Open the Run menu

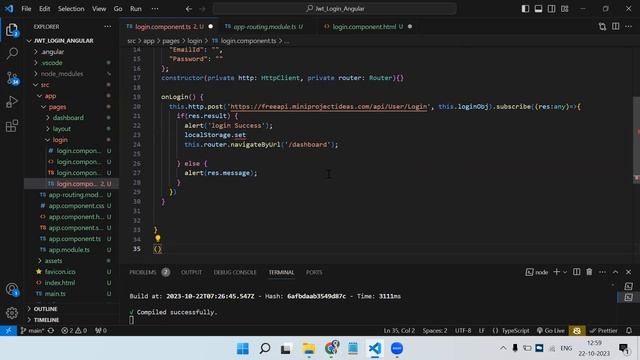(x=136, y=9)
